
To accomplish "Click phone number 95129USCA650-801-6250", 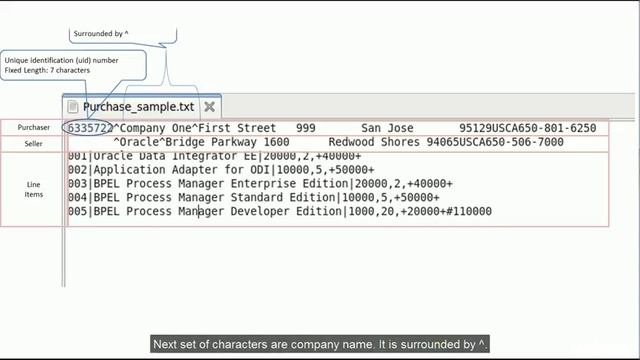I will point(527,128).
